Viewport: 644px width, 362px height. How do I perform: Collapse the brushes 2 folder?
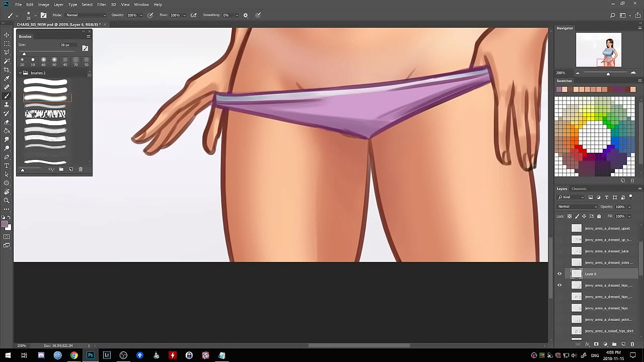click(20, 73)
